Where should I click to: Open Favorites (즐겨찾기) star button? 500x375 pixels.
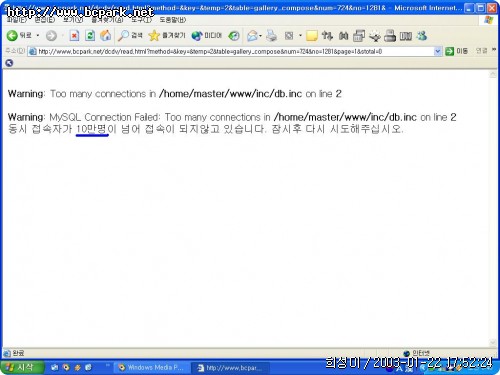[167, 35]
